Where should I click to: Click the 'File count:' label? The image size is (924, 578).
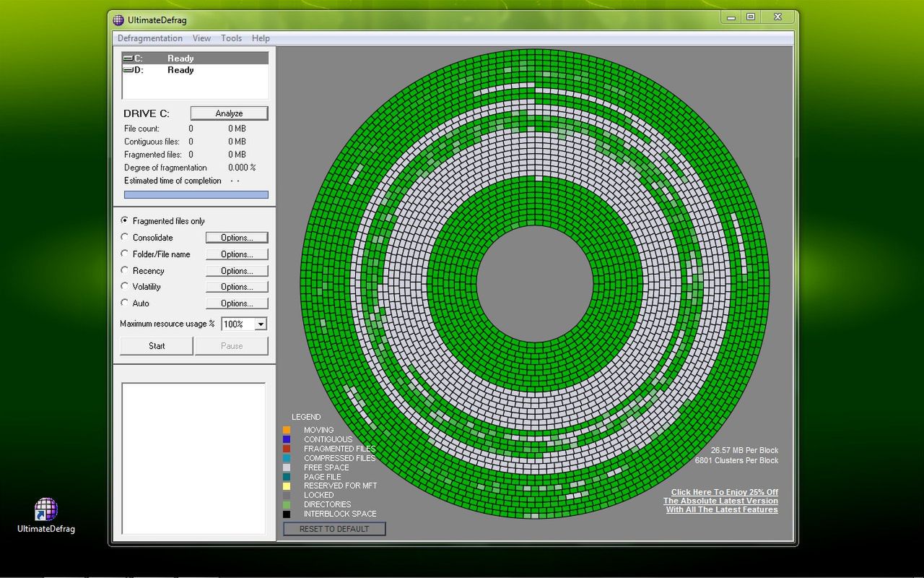pyautogui.click(x=142, y=129)
